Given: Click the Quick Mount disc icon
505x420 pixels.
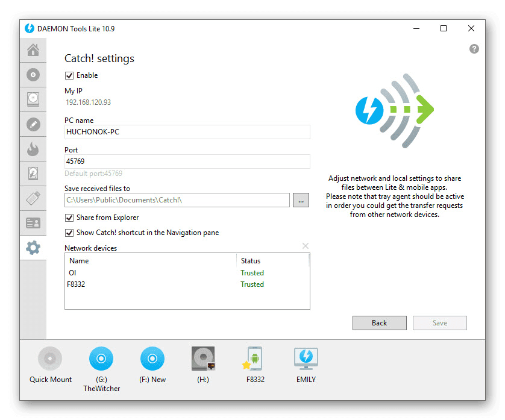Looking at the screenshot, I should [x=50, y=359].
